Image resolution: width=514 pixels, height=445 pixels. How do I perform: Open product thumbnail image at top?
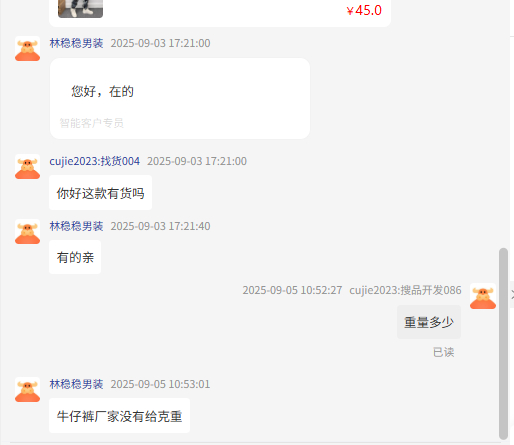pos(80,8)
